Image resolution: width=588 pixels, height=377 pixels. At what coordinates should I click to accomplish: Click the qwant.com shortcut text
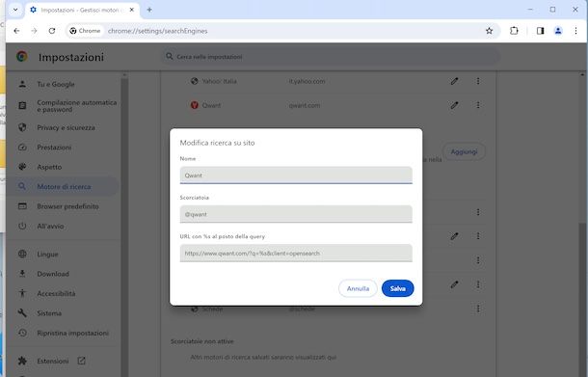305,105
